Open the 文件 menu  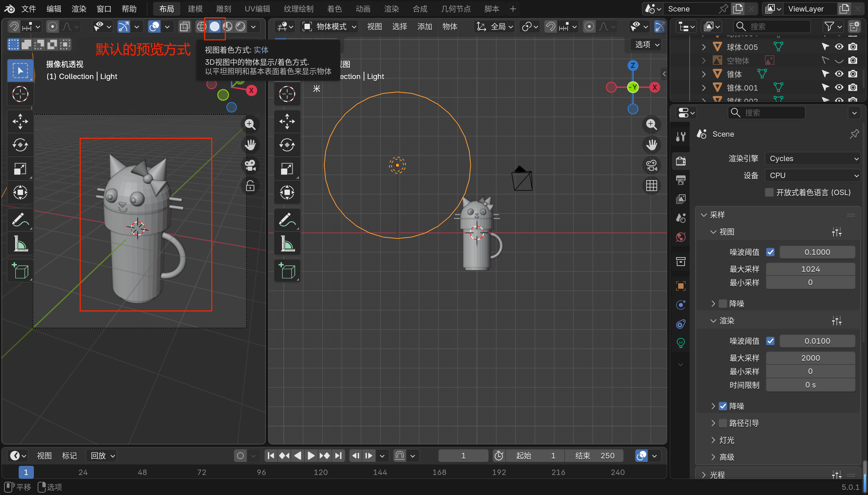(28, 9)
